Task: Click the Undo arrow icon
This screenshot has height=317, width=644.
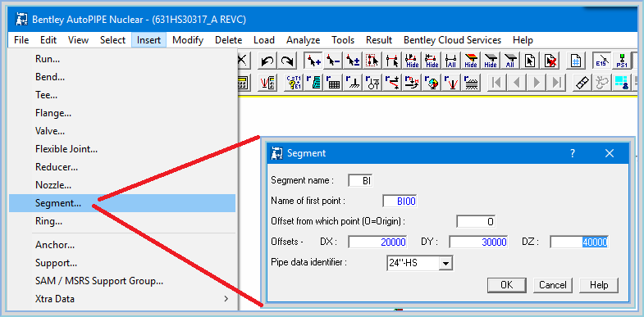Action: click(x=267, y=61)
